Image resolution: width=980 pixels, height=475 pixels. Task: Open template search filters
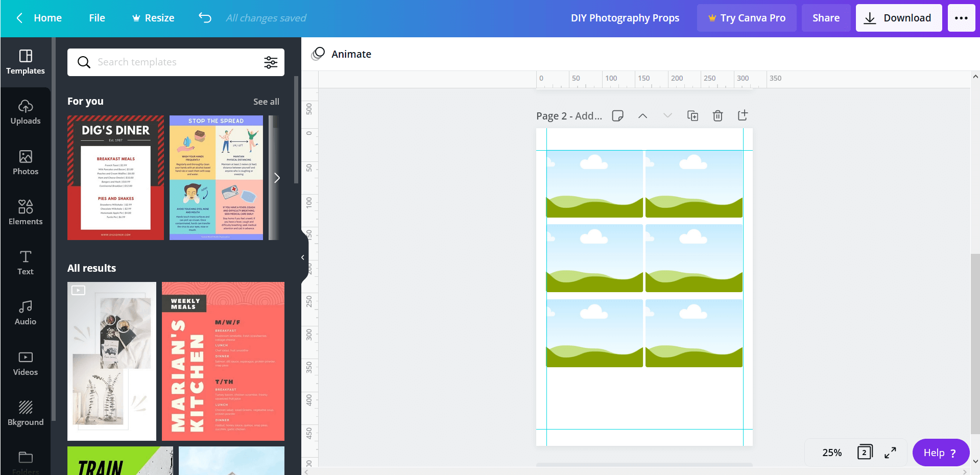tap(271, 62)
